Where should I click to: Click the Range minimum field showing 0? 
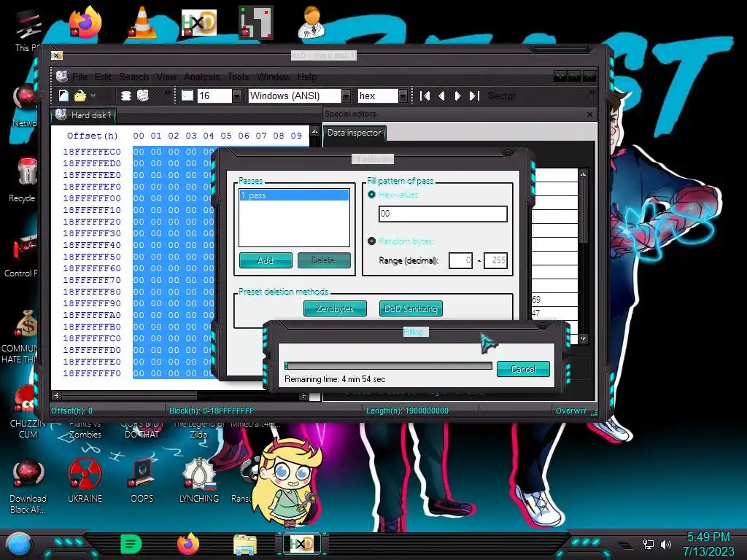461,260
